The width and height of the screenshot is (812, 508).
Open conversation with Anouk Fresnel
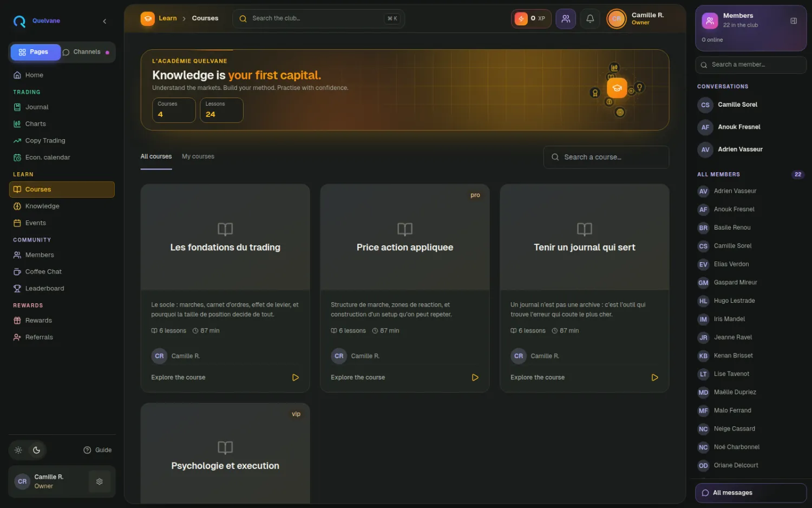(751, 127)
